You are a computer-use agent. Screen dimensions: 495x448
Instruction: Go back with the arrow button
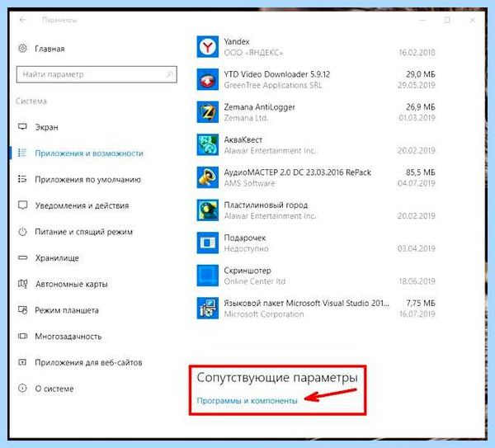22,20
